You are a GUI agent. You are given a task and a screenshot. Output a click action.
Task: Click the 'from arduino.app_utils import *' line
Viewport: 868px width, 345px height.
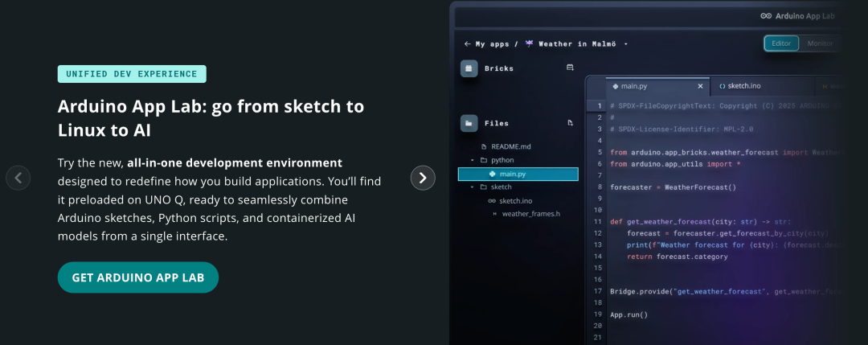675,164
